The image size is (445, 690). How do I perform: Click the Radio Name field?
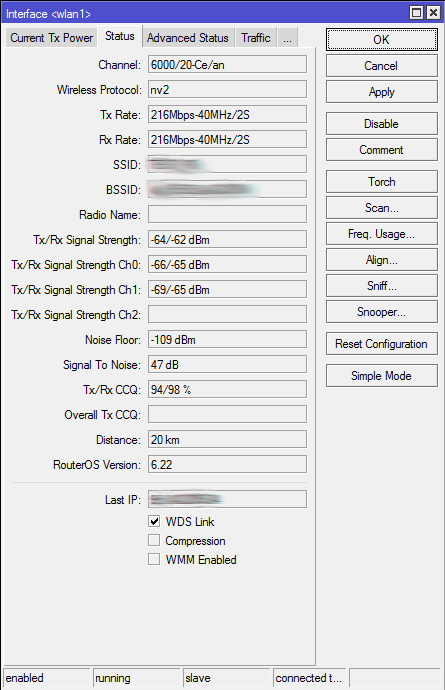pyautogui.click(x=227, y=215)
